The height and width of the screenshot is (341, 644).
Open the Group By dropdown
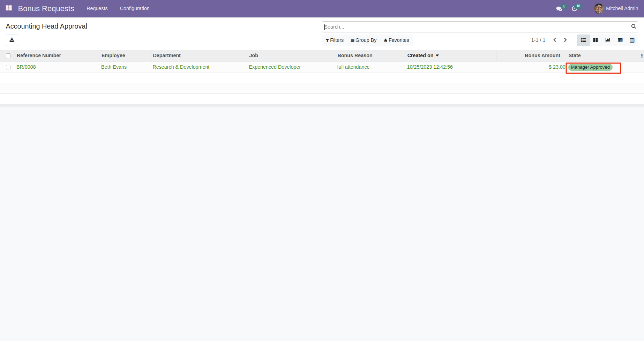point(364,40)
